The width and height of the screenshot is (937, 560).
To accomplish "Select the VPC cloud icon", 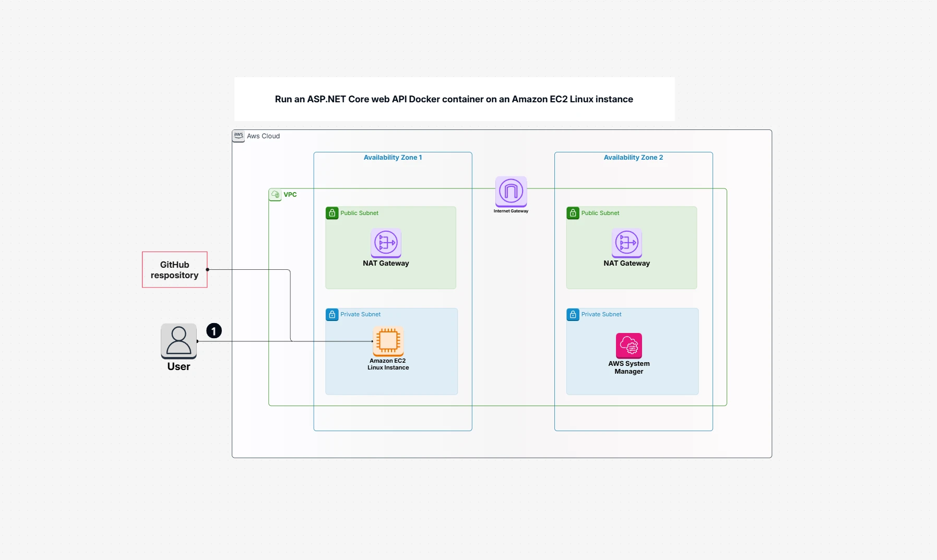I will coord(275,194).
